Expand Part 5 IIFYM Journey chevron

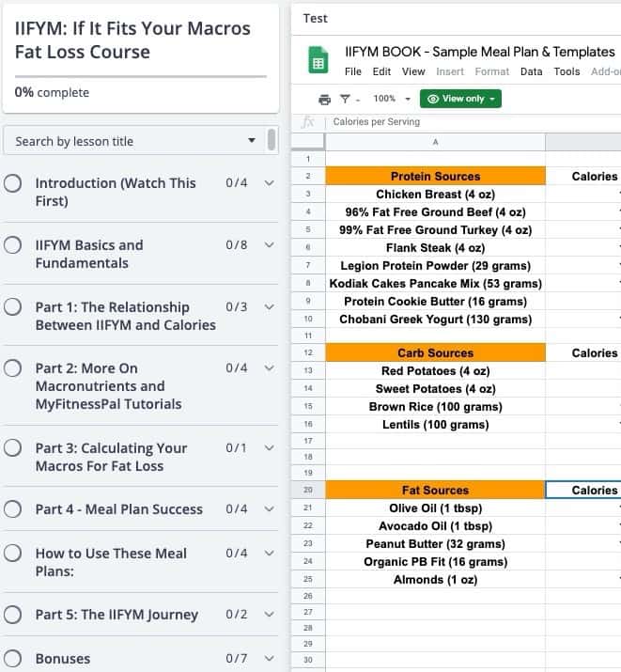[270, 614]
